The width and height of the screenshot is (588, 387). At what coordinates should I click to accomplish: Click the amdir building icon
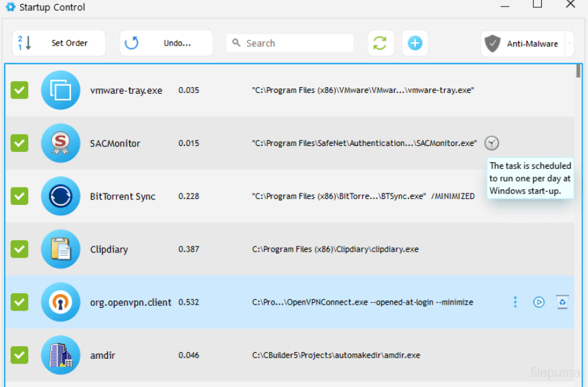(60, 355)
